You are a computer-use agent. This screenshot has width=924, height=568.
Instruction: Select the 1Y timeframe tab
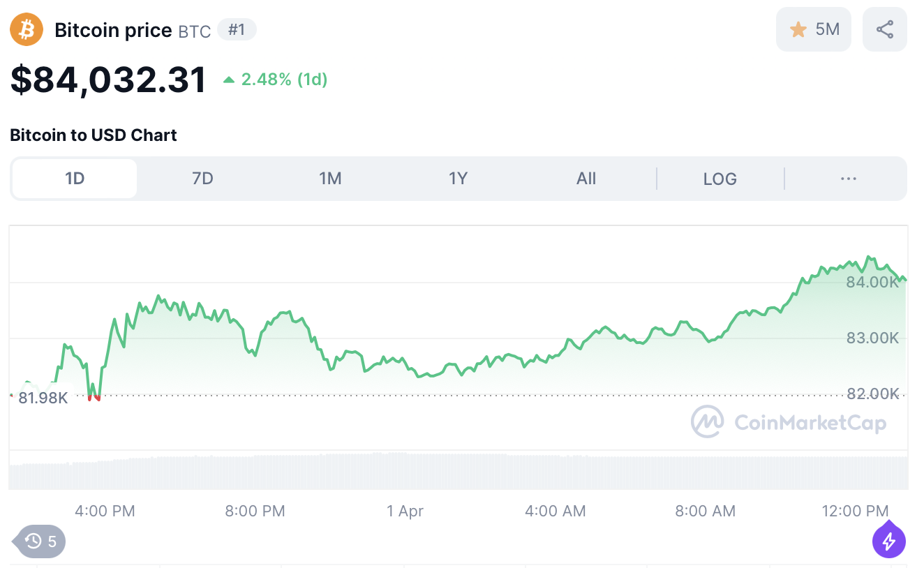(x=458, y=179)
